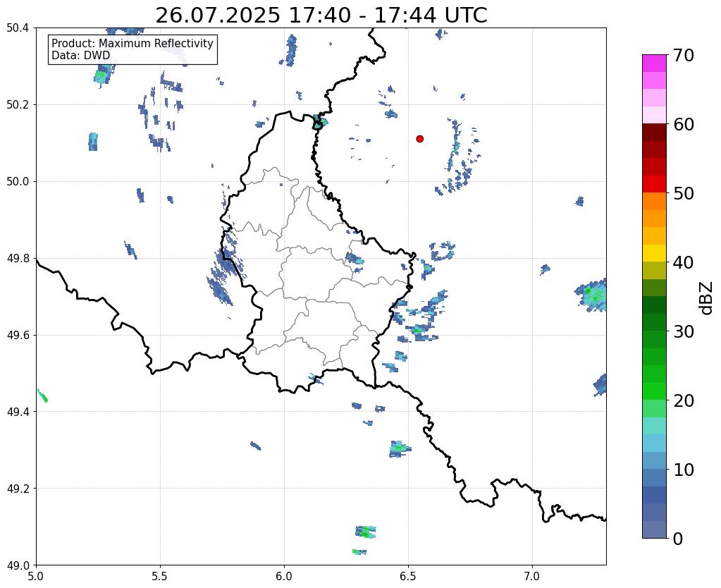Click the dBZ colorbar label
This screenshot has width=721, height=588.
[x=707, y=298]
